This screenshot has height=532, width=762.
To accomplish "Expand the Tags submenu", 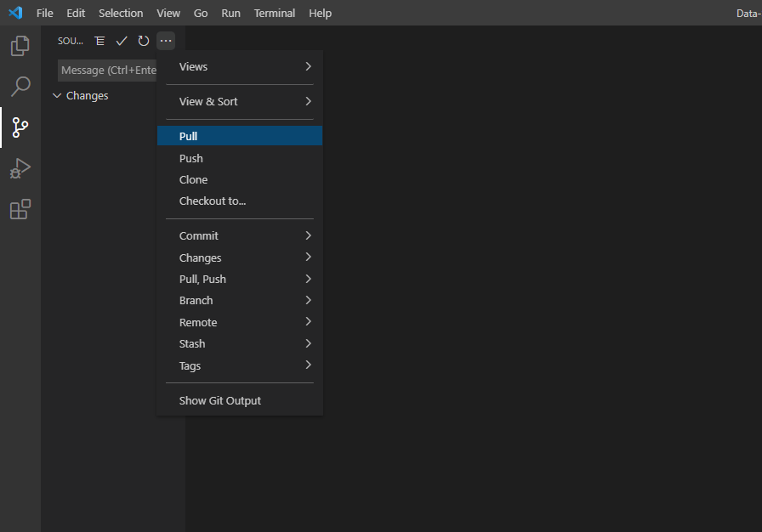I will [240, 365].
